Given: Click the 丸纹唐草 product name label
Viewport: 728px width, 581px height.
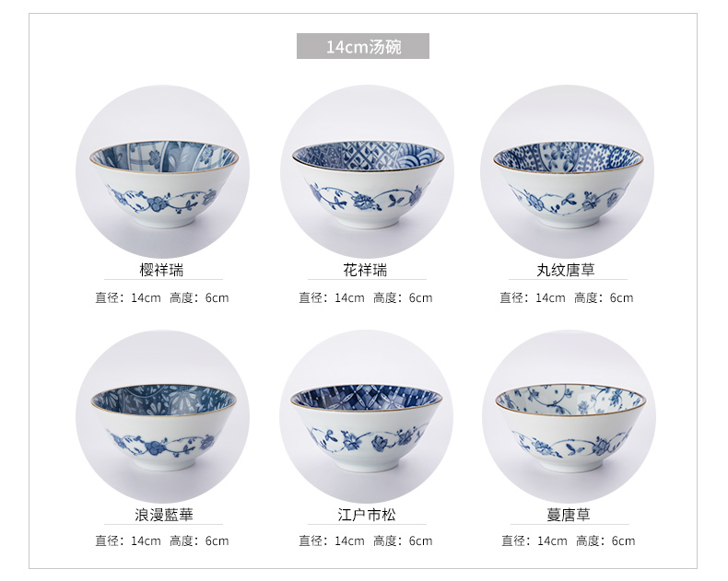Looking at the screenshot, I should (x=566, y=270).
